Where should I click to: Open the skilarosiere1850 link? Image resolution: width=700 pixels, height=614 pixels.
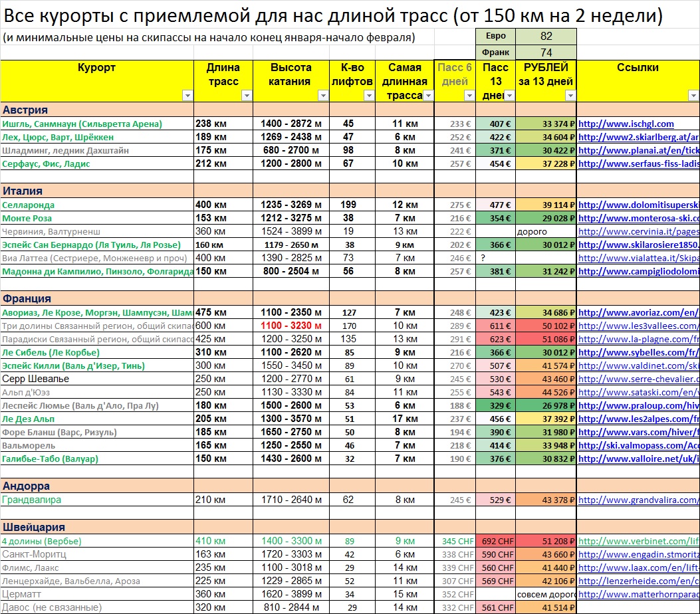click(639, 245)
